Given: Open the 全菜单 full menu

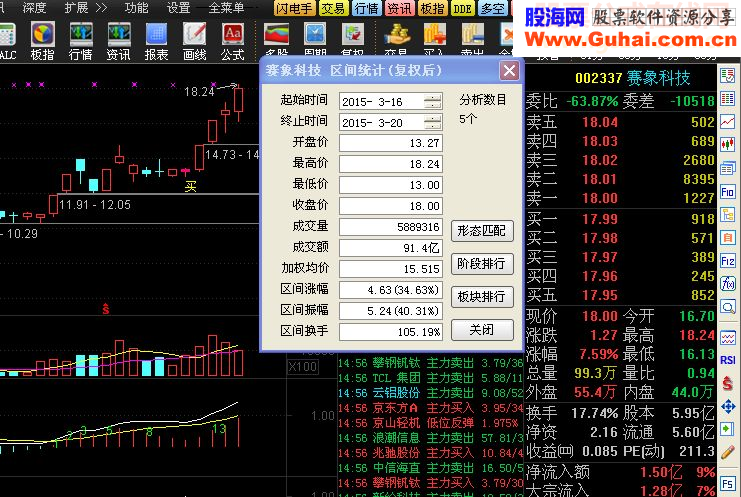Looking at the screenshot, I should pyautogui.click(x=226, y=8).
